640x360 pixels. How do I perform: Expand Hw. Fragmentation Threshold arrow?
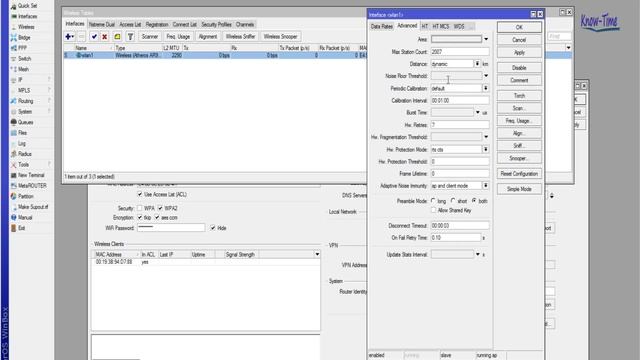(486, 137)
